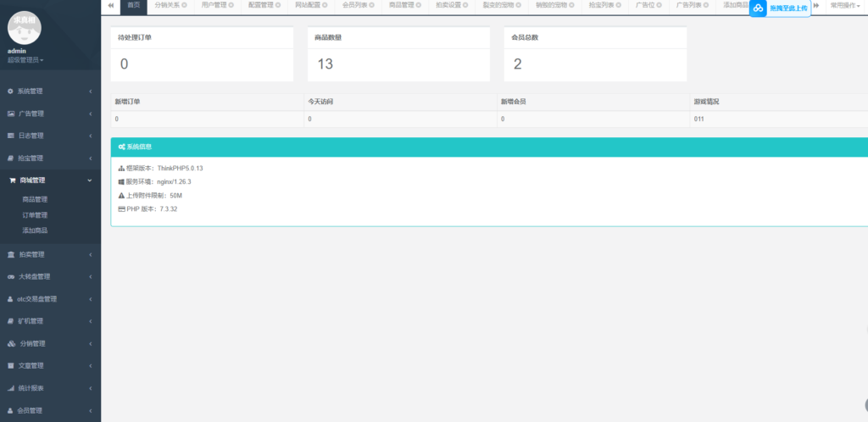Image resolution: width=868 pixels, height=422 pixels.
Task: Switch to the 会员列表 tab
Action: [x=357, y=5]
